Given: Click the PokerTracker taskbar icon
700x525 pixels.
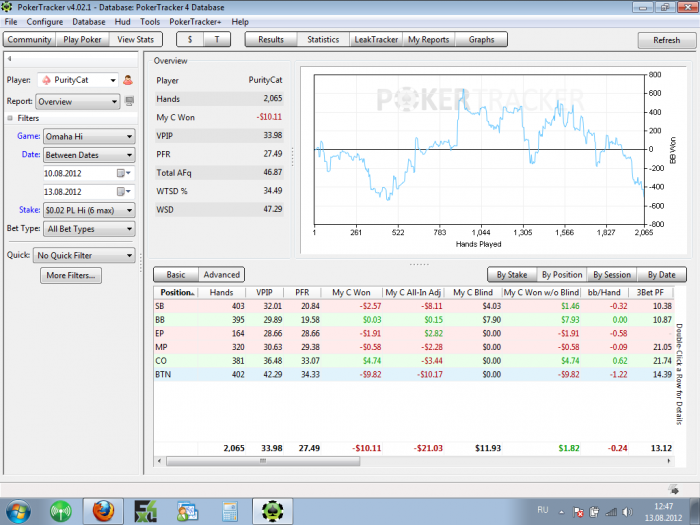Looking at the screenshot, I should coord(272,511).
